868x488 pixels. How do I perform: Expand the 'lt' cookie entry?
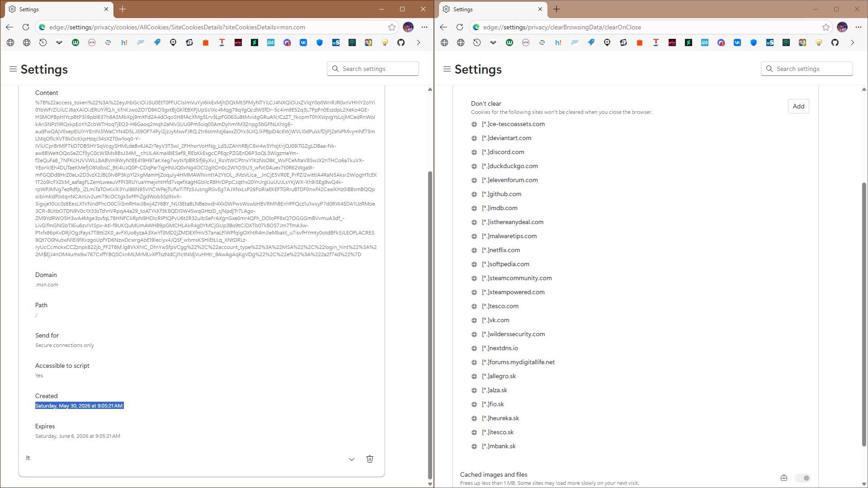tap(352, 459)
